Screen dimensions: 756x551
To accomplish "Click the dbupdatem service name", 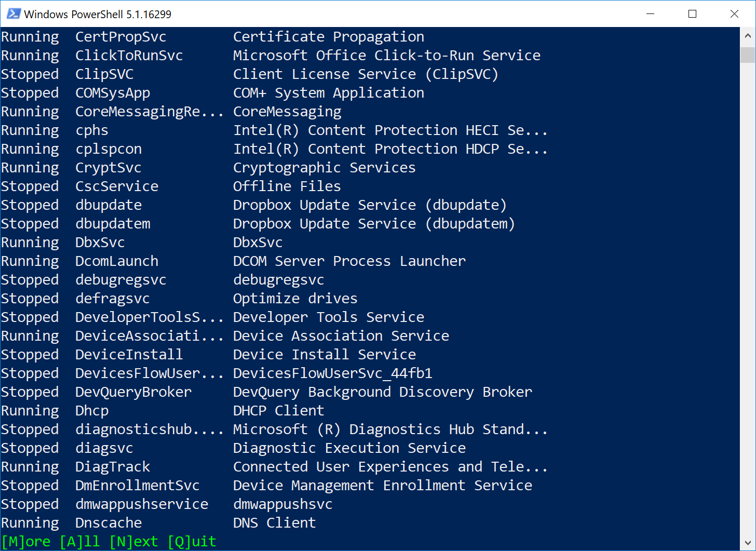I will point(113,224).
